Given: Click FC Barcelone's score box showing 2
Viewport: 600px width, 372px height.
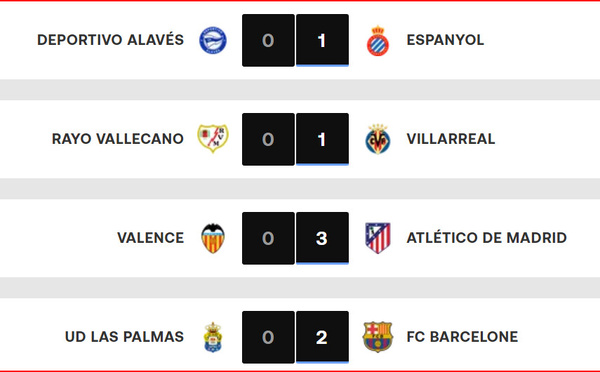Looking at the screenshot, I should (x=322, y=337).
